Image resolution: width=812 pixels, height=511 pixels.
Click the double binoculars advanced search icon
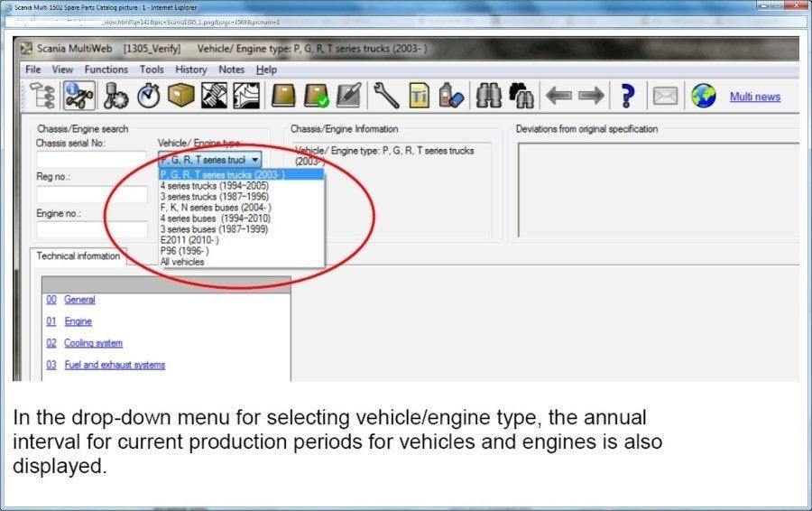(x=521, y=96)
